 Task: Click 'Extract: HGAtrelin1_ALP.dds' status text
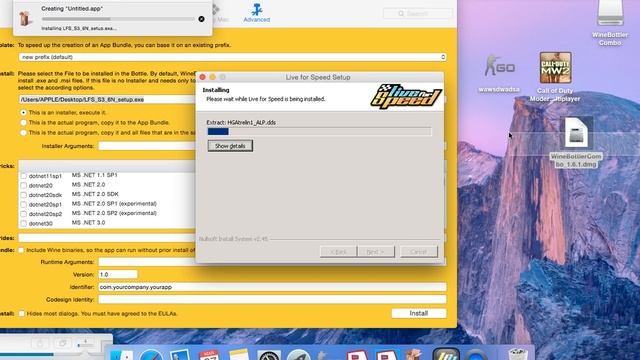[241, 122]
